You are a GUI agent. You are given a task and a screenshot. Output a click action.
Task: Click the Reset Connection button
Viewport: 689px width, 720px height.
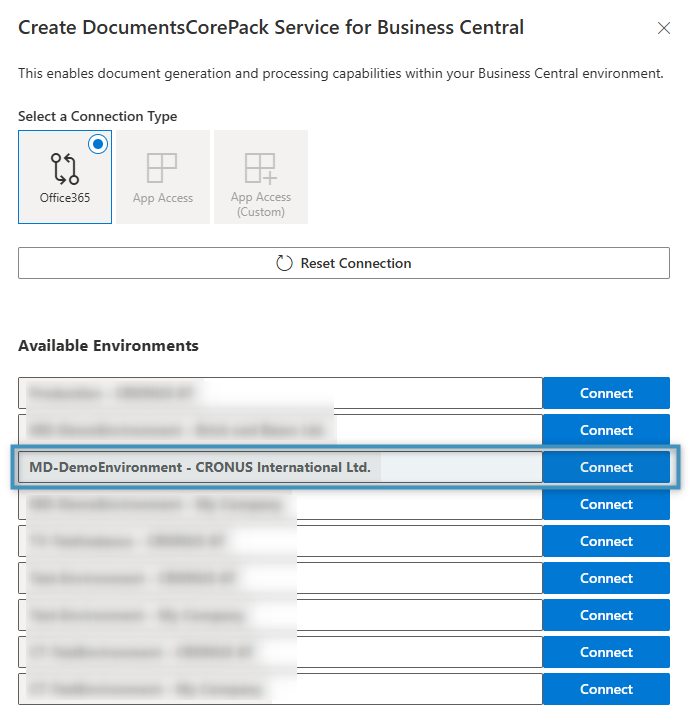click(x=344, y=263)
